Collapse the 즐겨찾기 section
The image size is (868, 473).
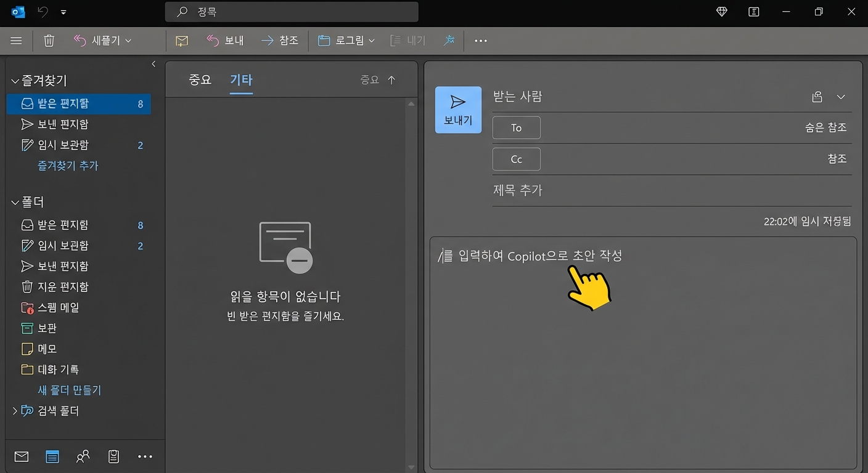(x=15, y=81)
